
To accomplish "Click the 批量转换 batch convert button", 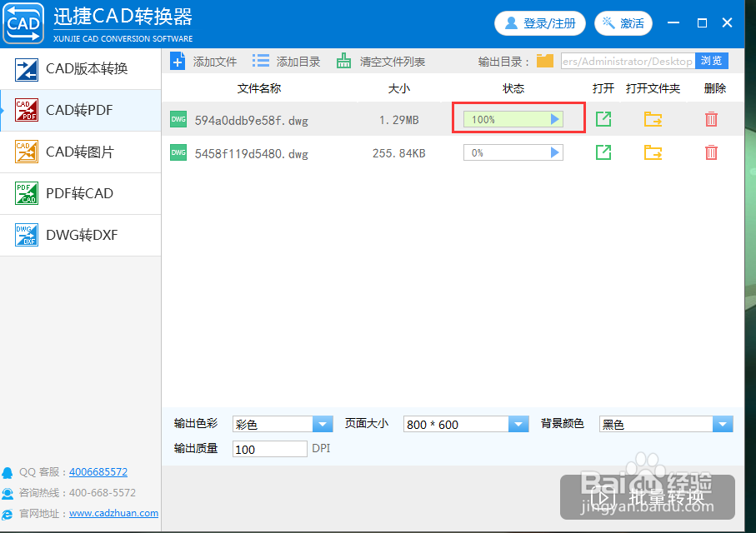I will [x=648, y=497].
